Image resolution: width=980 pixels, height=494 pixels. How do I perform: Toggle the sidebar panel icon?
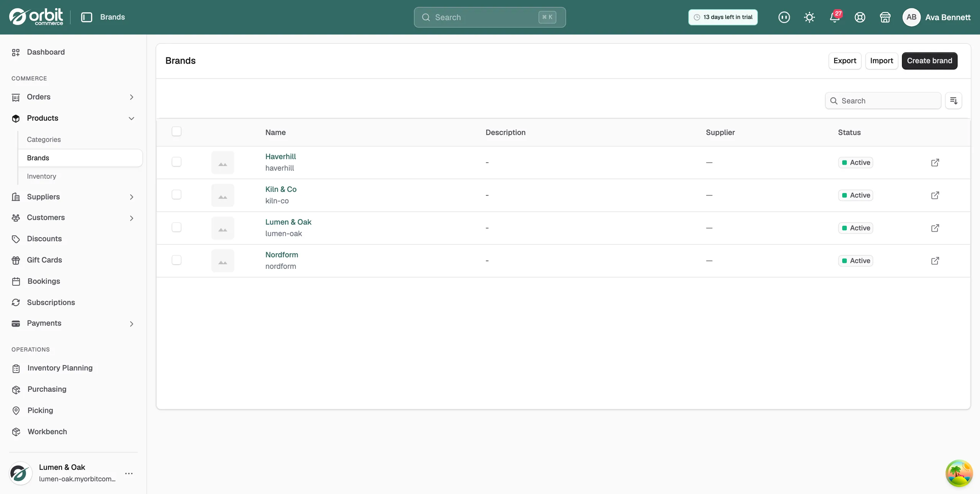click(x=87, y=17)
